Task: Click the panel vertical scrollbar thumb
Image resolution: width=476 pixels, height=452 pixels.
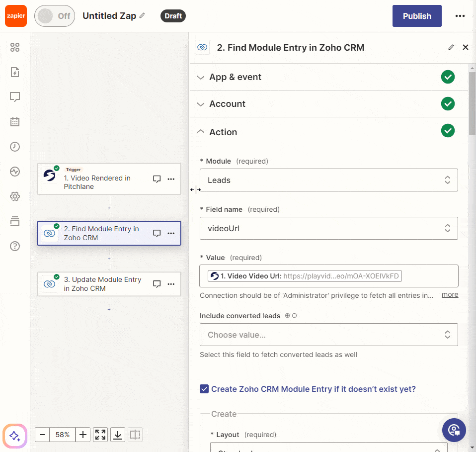Action: pyautogui.click(x=472, y=103)
